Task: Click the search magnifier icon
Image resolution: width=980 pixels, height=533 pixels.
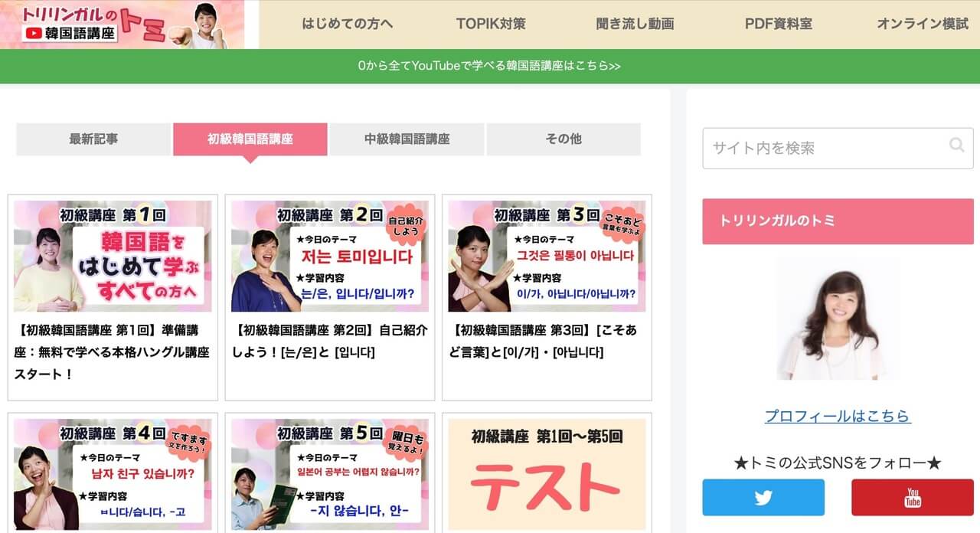Action: [x=956, y=145]
